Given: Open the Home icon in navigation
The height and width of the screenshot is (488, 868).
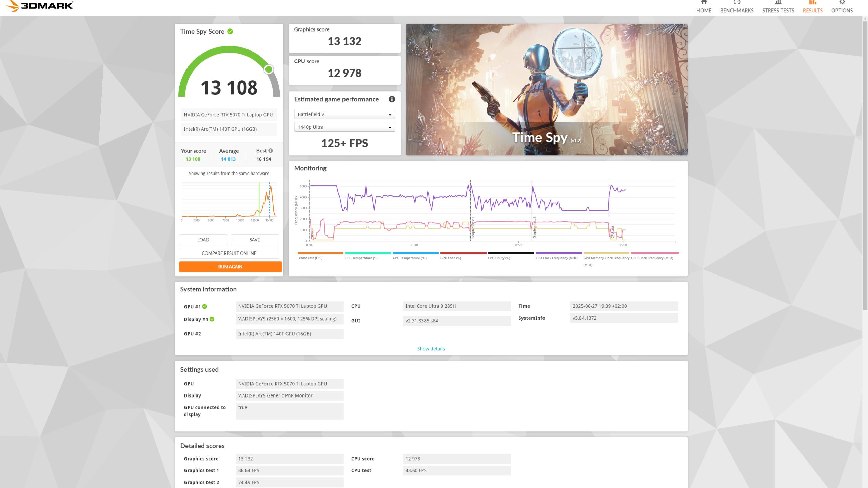Looking at the screenshot, I should 704,2.
